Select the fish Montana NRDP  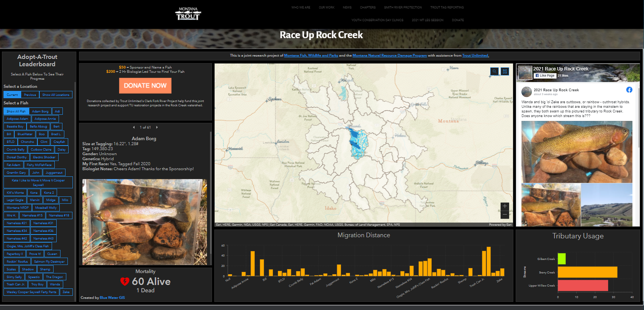18,208
